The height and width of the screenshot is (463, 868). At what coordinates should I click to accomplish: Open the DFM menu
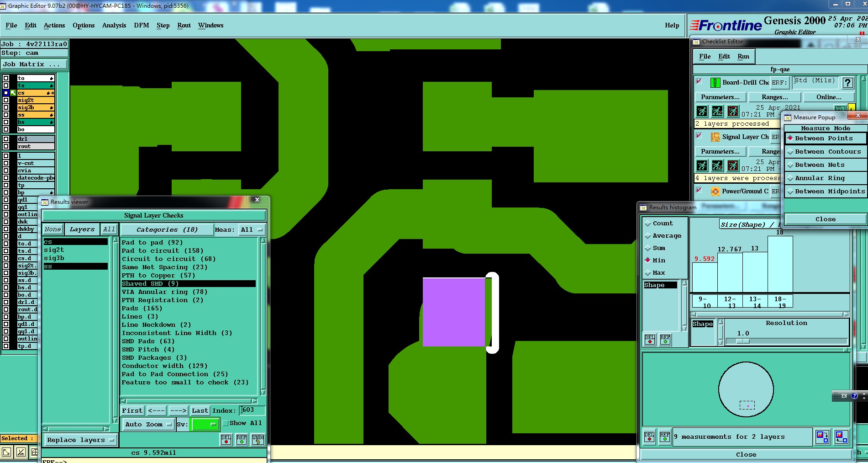tap(142, 26)
